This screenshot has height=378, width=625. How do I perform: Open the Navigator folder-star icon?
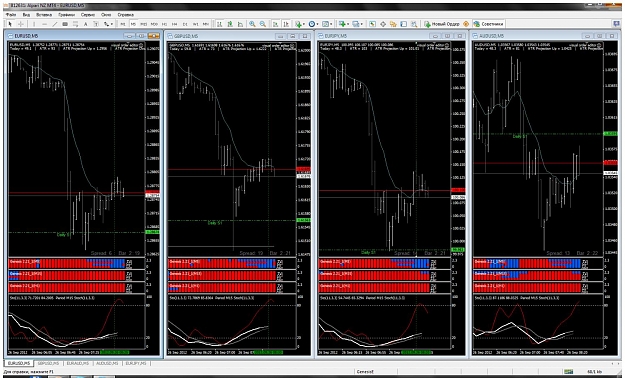tap(393, 24)
